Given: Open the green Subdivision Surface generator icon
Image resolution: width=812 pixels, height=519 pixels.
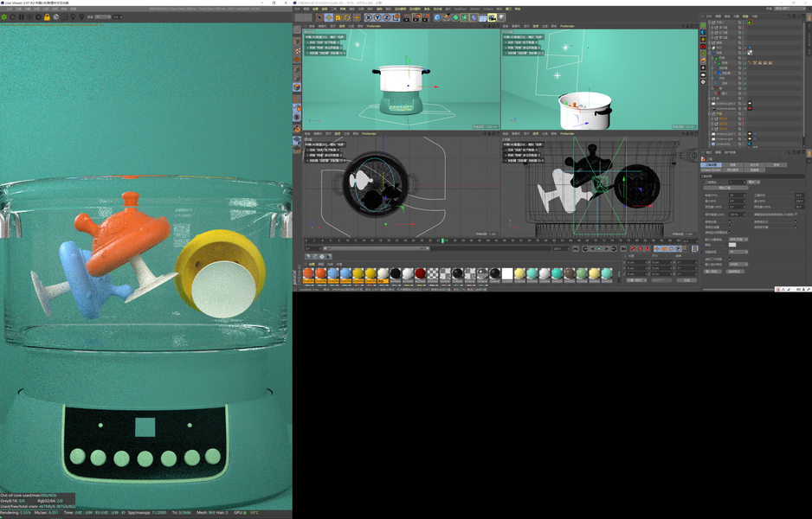Looking at the screenshot, I should point(455,17).
